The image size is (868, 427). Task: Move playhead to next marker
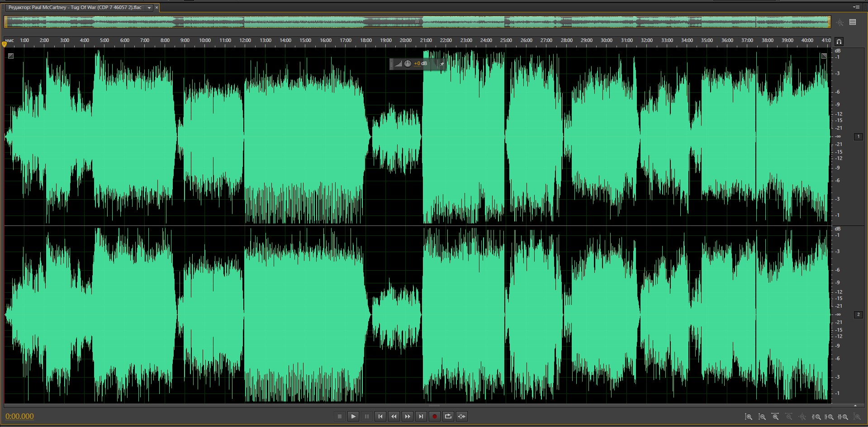[x=421, y=417]
